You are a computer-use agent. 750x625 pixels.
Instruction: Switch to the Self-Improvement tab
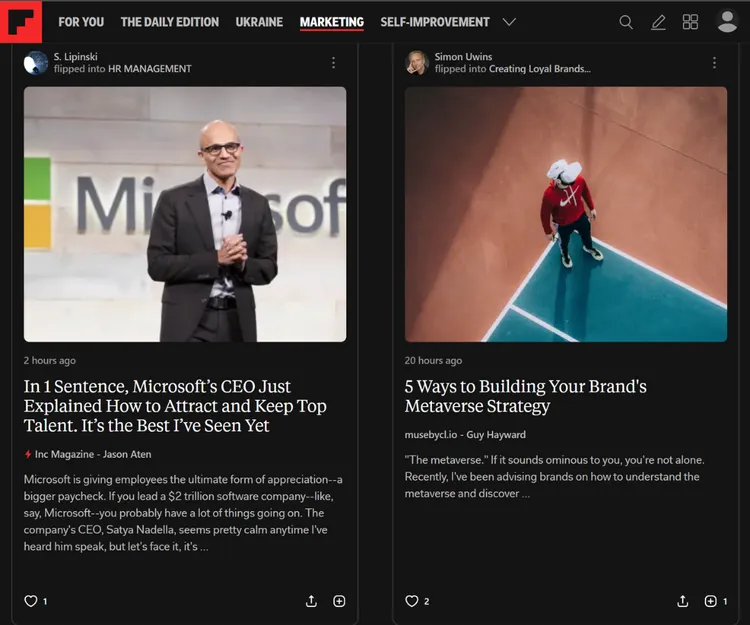tap(435, 22)
